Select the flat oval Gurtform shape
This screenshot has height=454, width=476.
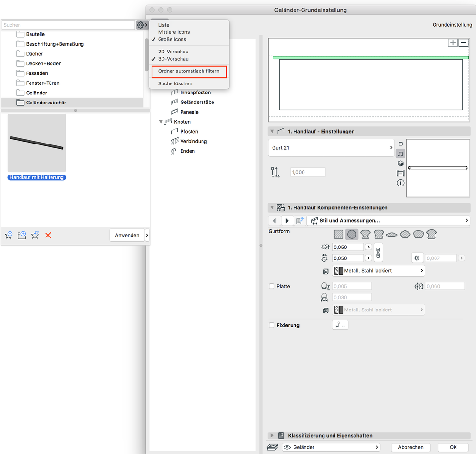coord(392,234)
